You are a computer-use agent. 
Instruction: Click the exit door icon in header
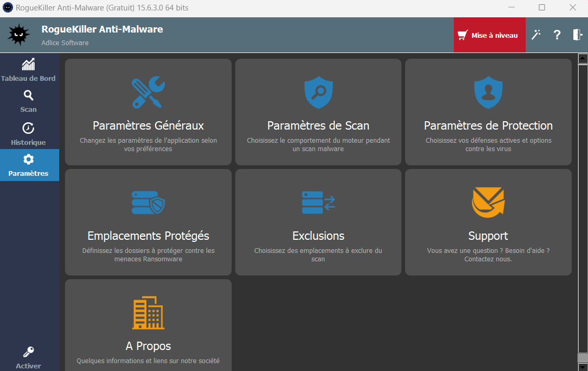[x=578, y=35]
